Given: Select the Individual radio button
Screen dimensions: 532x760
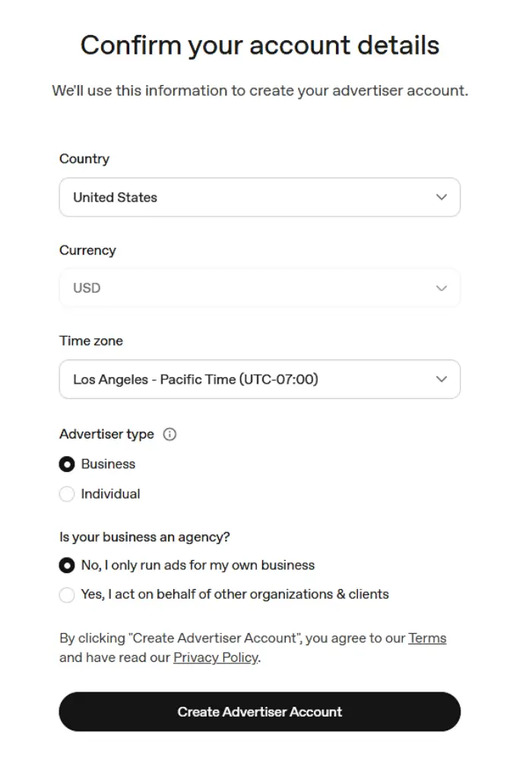Looking at the screenshot, I should [67, 494].
